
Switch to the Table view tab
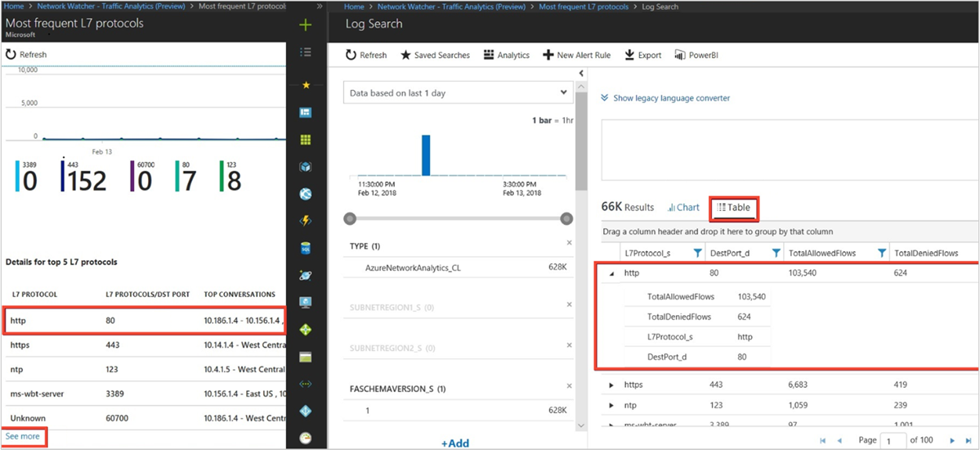click(x=734, y=208)
